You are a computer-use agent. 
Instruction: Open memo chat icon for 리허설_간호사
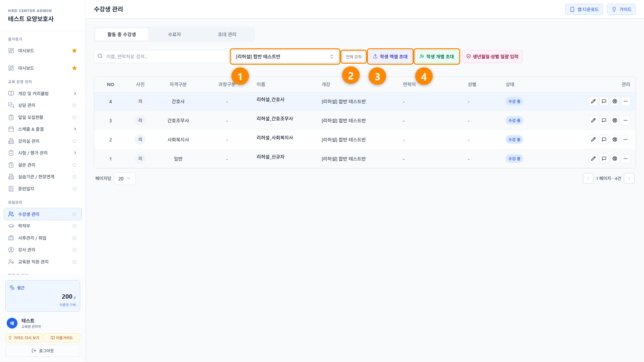604,101
